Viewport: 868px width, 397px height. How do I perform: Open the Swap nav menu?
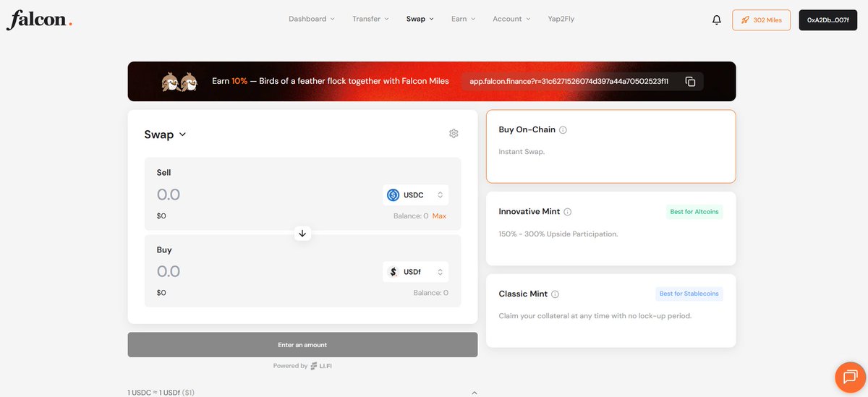(x=420, y=19)
